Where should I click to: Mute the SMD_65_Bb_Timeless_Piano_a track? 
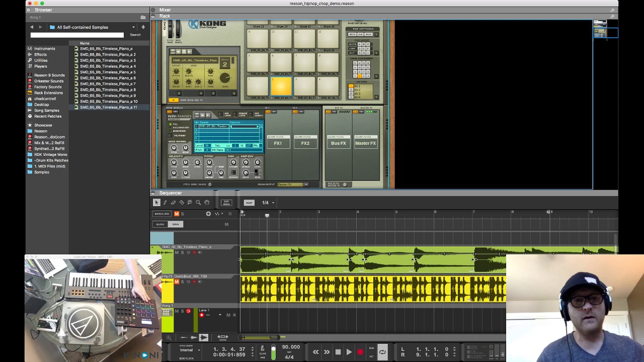click(x=177, y=252)
